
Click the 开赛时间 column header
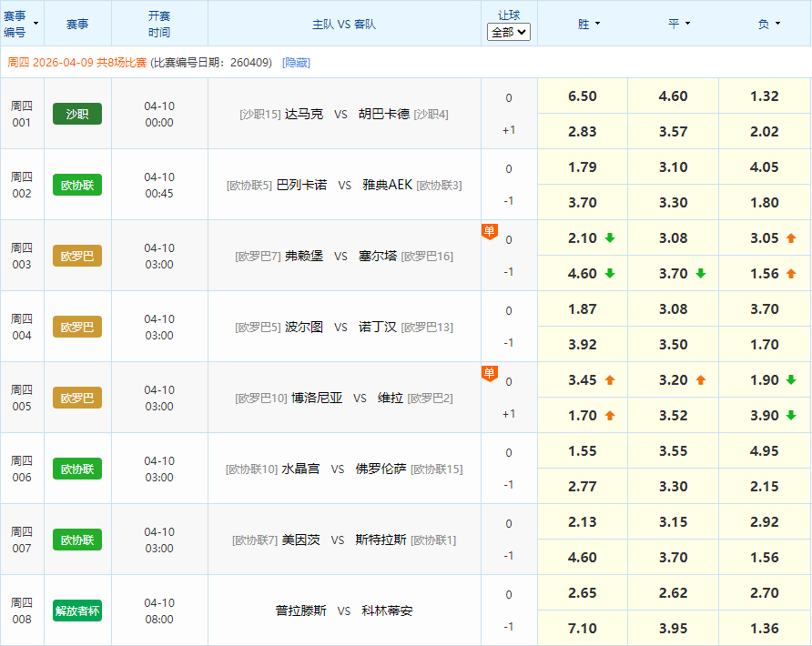point(159,24)
